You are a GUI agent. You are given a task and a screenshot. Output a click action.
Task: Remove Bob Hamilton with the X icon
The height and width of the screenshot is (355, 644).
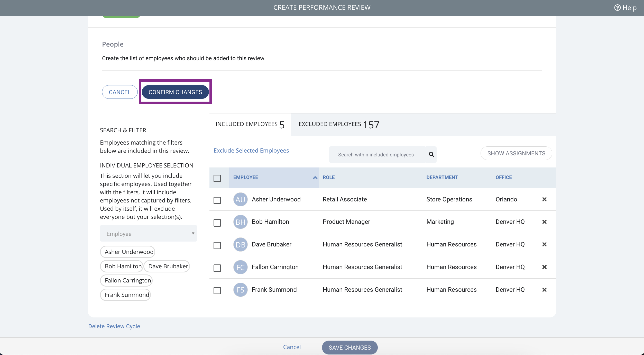[x=544, y=222]
